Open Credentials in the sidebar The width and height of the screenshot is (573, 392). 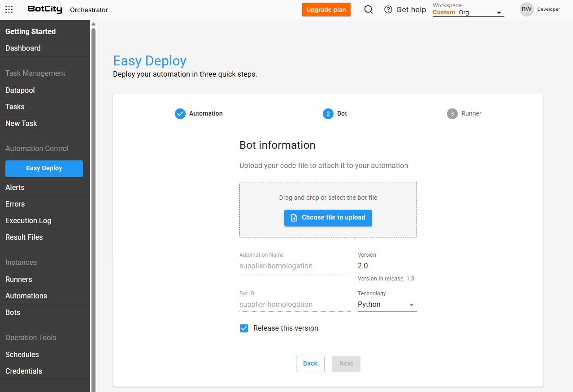tap(45, 371)
